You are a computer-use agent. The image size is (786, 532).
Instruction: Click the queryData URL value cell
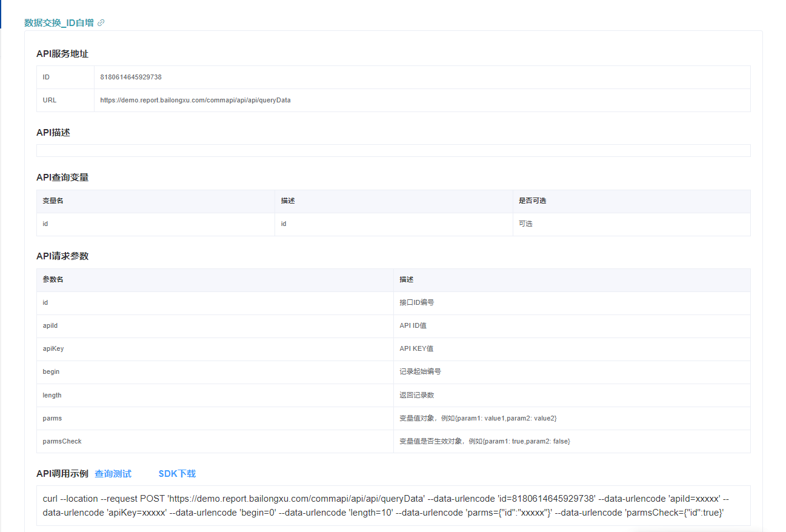pos(195,101)
